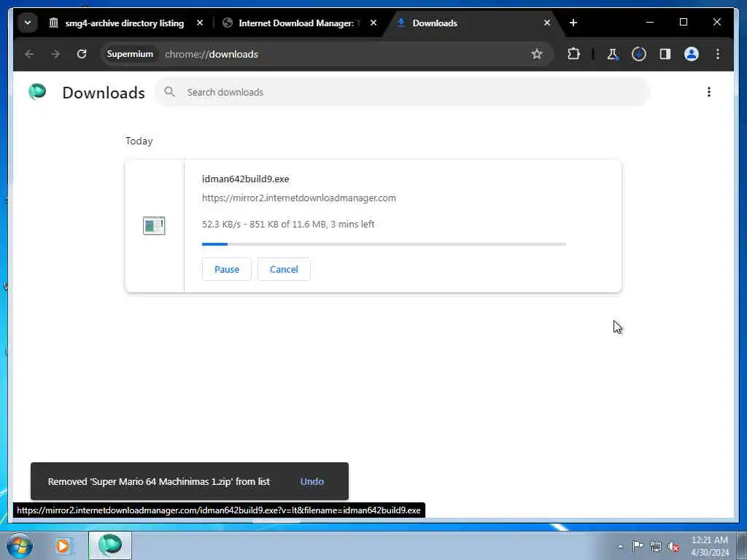
Task: Click the Supermium logo beside Downloads
Action: pos(37,91)
